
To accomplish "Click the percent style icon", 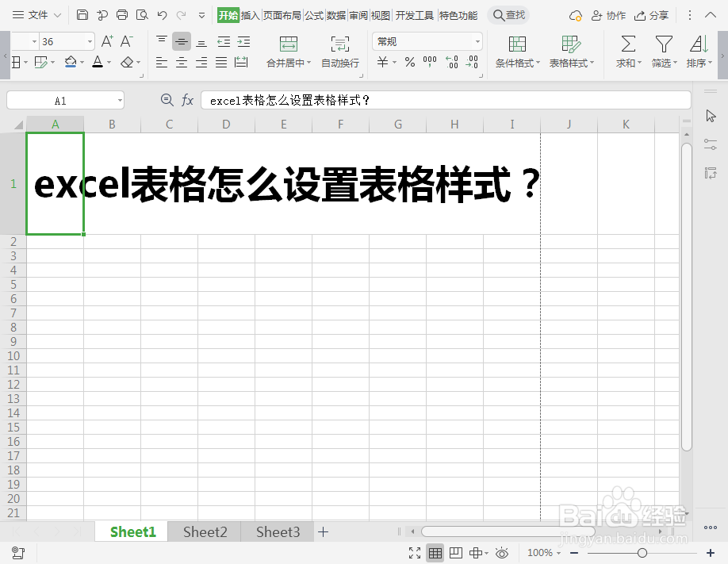I will click(x=409, y=61).
